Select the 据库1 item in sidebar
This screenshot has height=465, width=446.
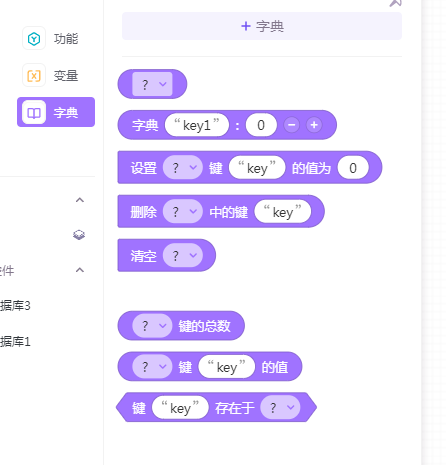tap(15, 342)
